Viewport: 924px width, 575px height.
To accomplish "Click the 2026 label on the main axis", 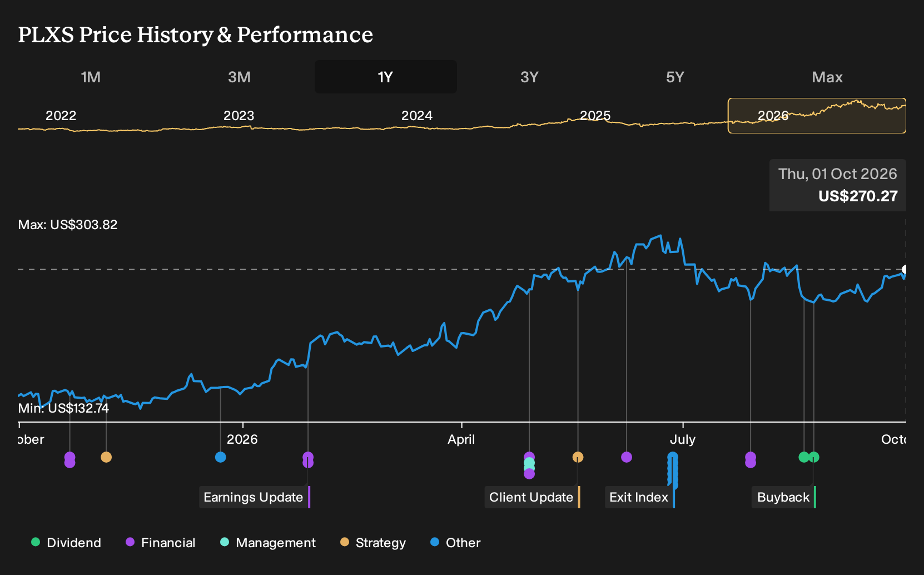I will point(242,439).
